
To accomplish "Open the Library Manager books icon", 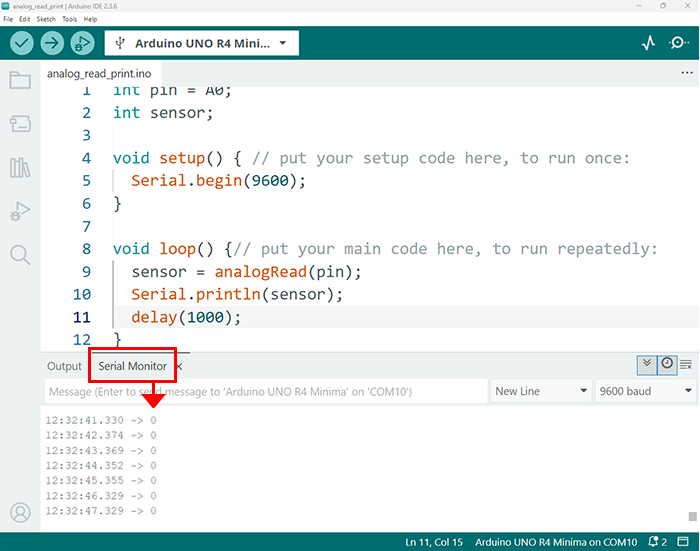I will point(20,167).
